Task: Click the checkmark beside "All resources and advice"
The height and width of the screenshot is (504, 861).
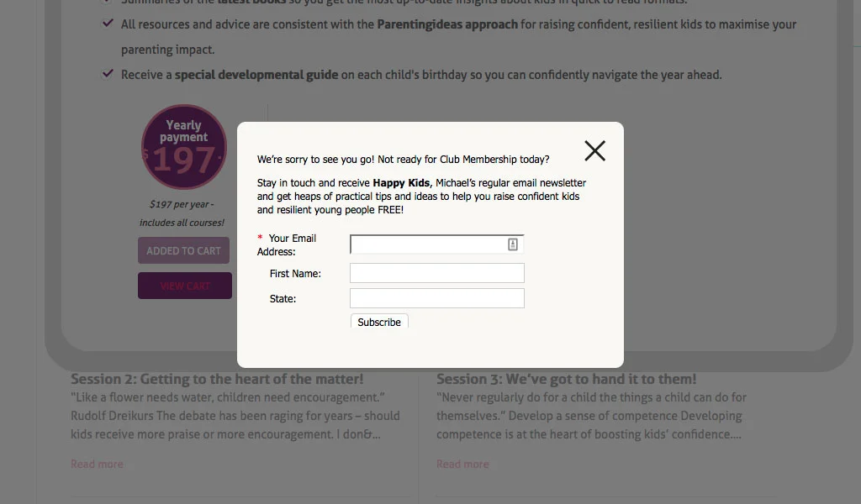Action: (108, 24)
